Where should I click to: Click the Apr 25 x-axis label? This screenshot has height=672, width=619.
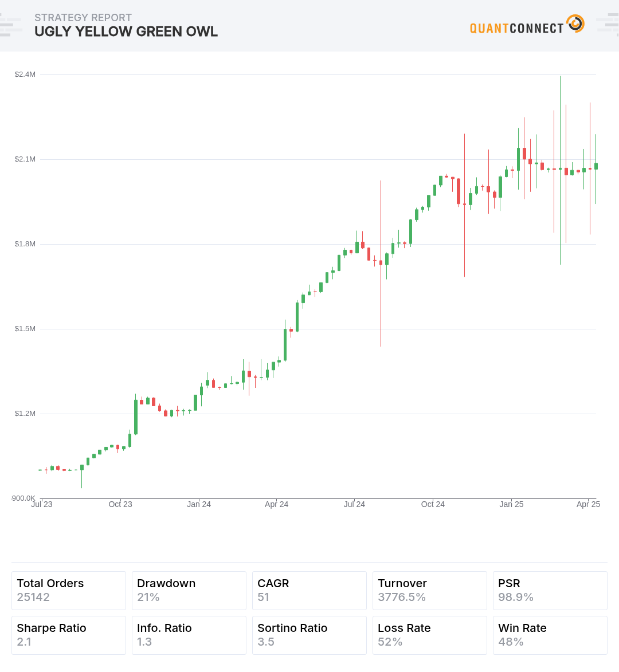(588, 504)
